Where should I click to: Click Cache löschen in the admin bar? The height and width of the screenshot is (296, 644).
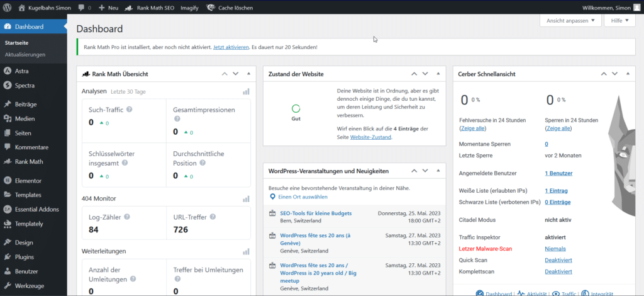coord(230,8)
